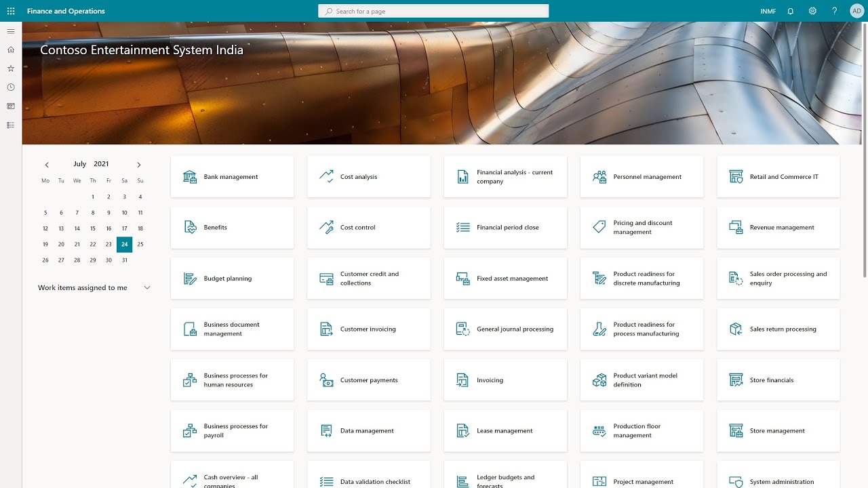Go to Home via sidebar icon
Screen dimensions: 868x488
pyautogui.click(x=11, y=49)
